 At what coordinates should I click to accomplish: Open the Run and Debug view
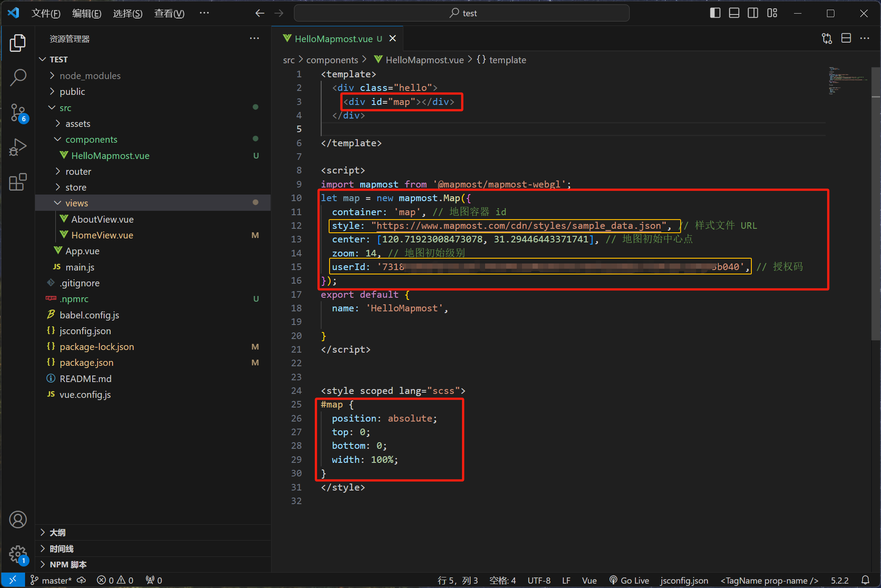(x=18, y=147)
